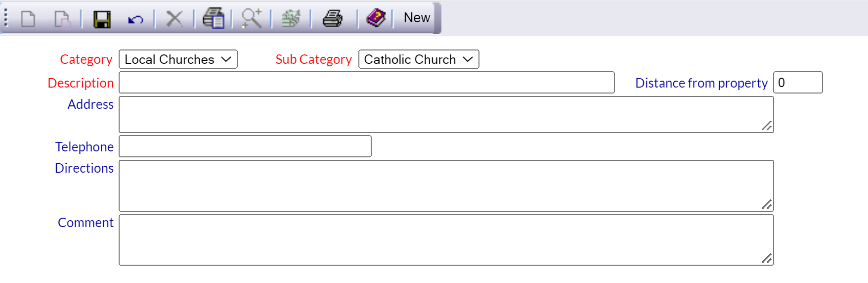Click the Distance from property field

(x=798, y=83)
